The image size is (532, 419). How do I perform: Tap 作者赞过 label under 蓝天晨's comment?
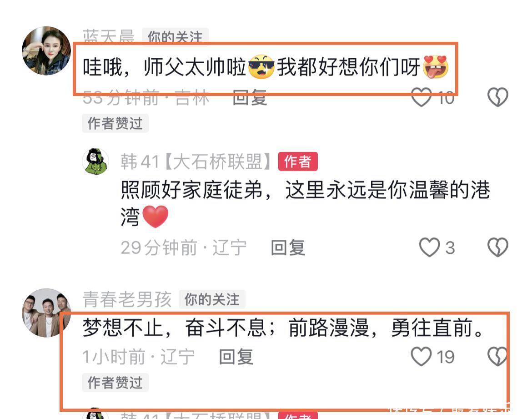click(x=115, y=123)
